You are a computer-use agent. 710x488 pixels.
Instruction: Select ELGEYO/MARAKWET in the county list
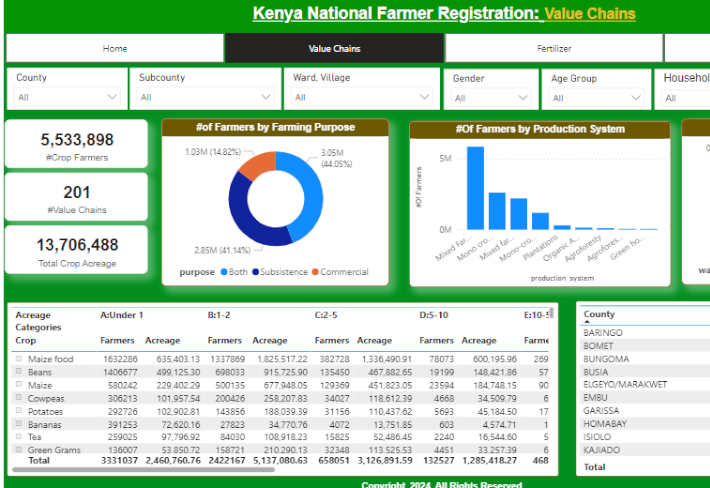pyautogui.click(x=625, y=384)
